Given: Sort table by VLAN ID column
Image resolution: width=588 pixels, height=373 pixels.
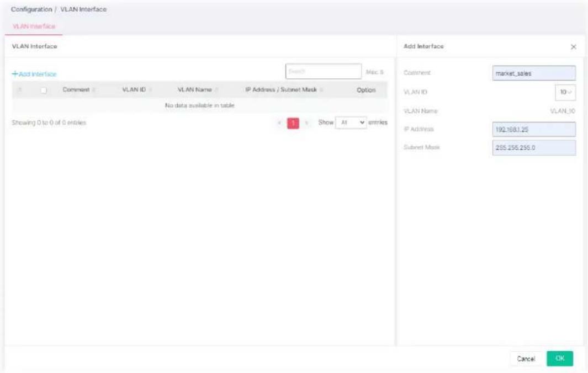Looking at the screenshot, I should tap(137, 90).
